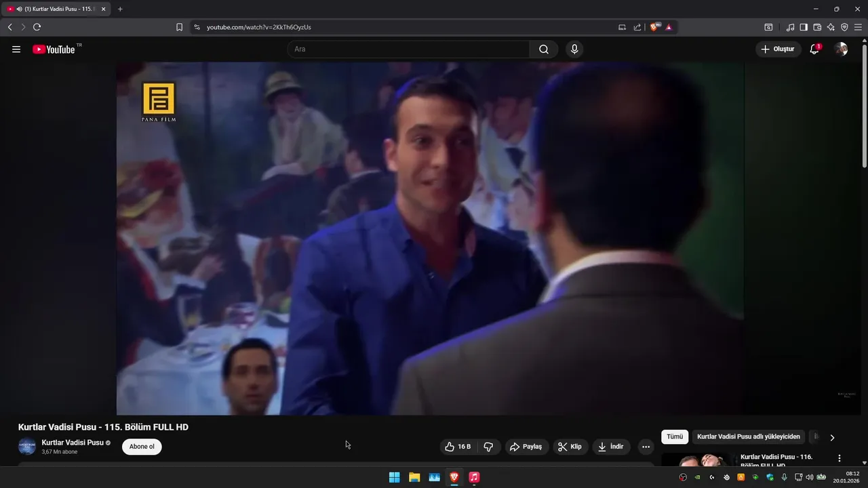
Task: Open the Leo AI sparkle icon
Action: click(831, 27)
